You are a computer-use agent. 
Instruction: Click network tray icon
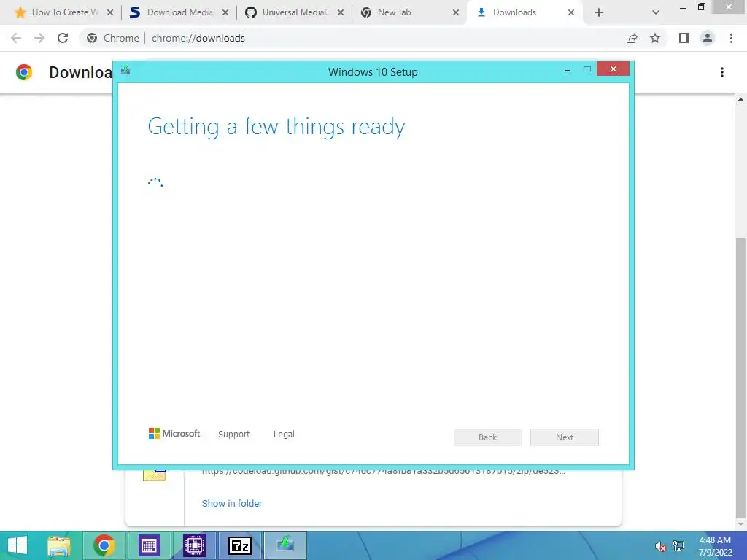coord(678,546)
